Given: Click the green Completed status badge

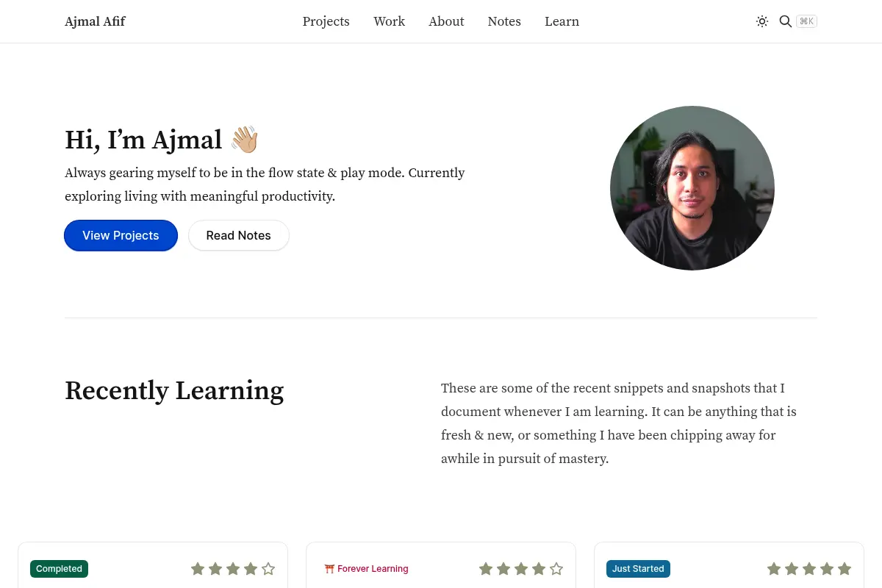Looking at the screenshot, I should point(60,569).
